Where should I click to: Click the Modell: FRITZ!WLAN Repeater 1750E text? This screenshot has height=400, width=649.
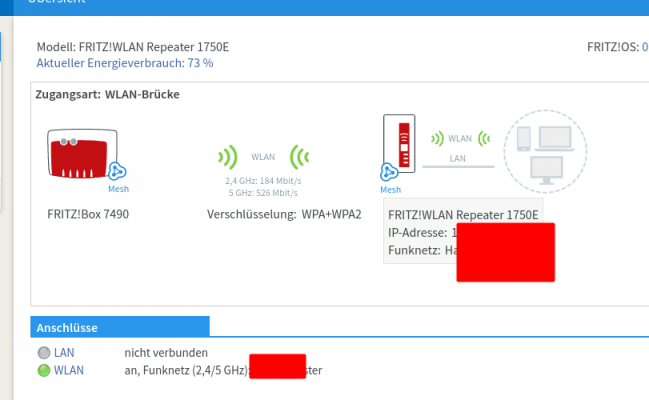133,47
